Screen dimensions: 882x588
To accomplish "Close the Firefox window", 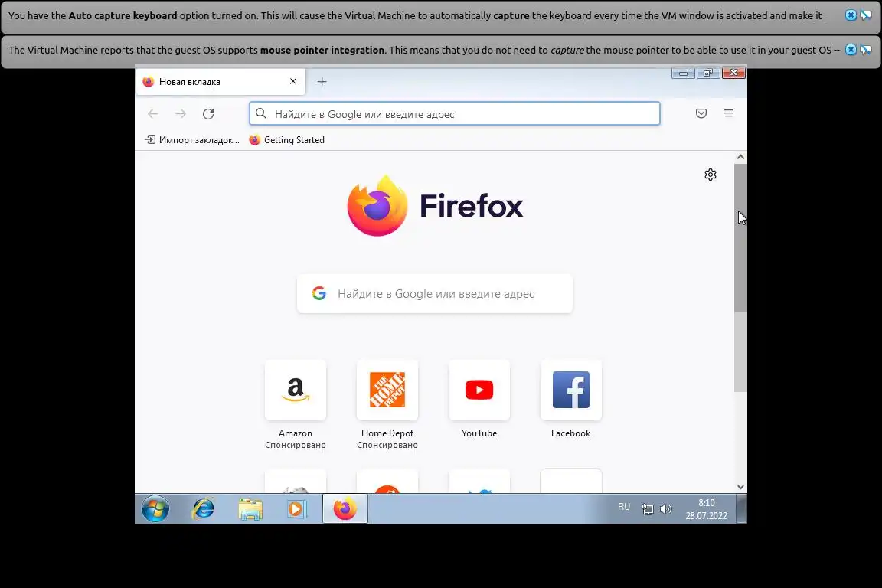I will pyautogui.click(x=733, y=73).
